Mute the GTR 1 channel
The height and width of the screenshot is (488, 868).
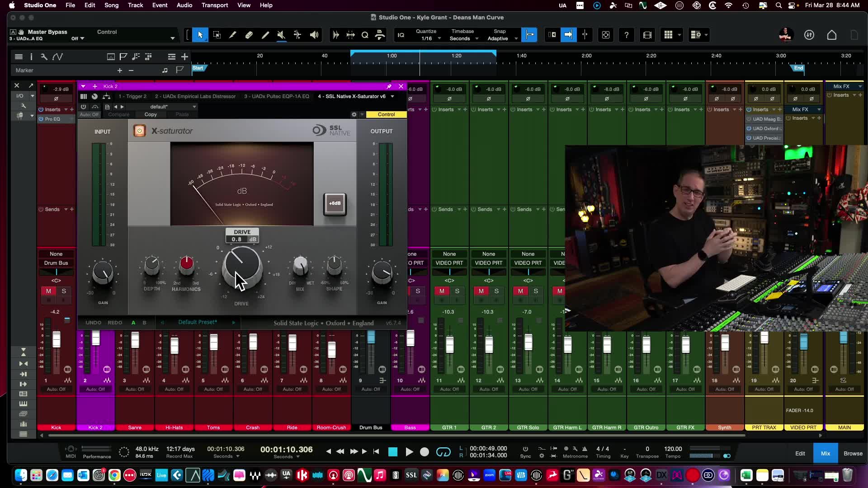442,291
